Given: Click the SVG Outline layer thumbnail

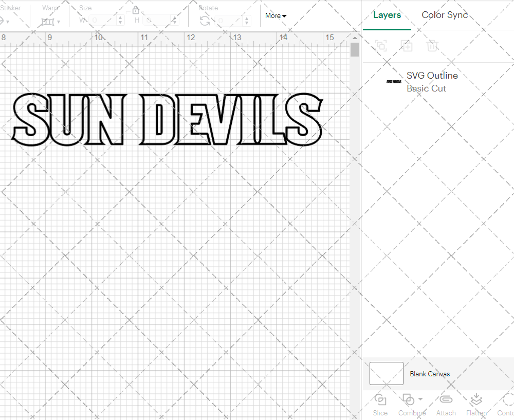Looking at the screenshot, I should coord(394,82).
